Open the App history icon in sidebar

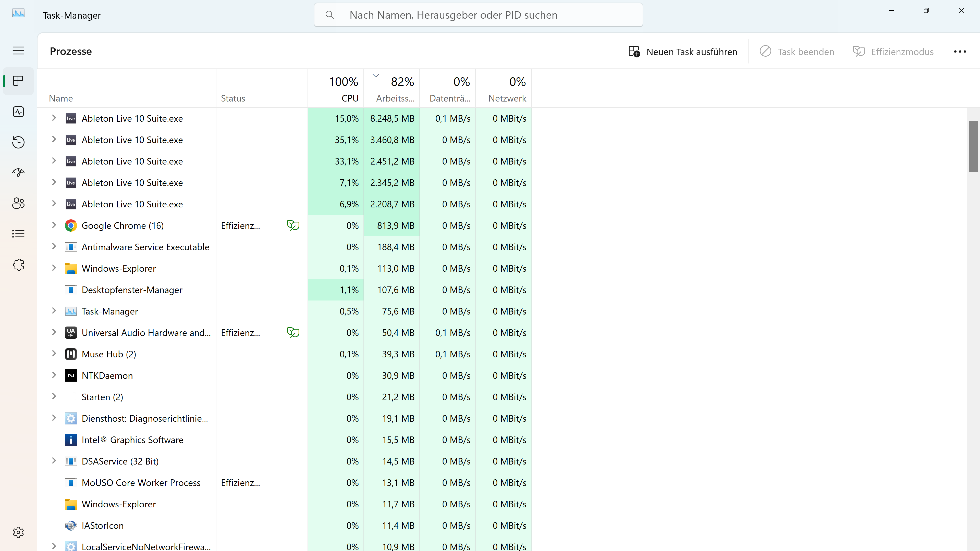18,142
